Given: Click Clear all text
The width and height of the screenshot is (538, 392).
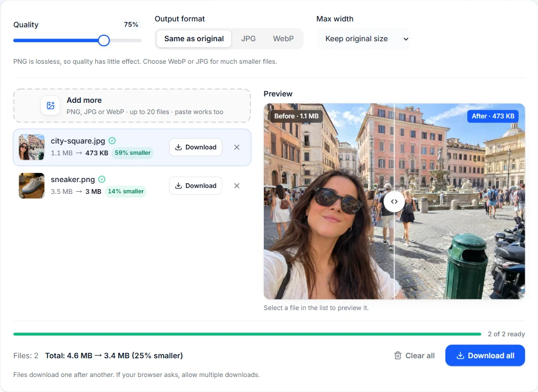Looking at the screenshot, I should coord(420,356).
